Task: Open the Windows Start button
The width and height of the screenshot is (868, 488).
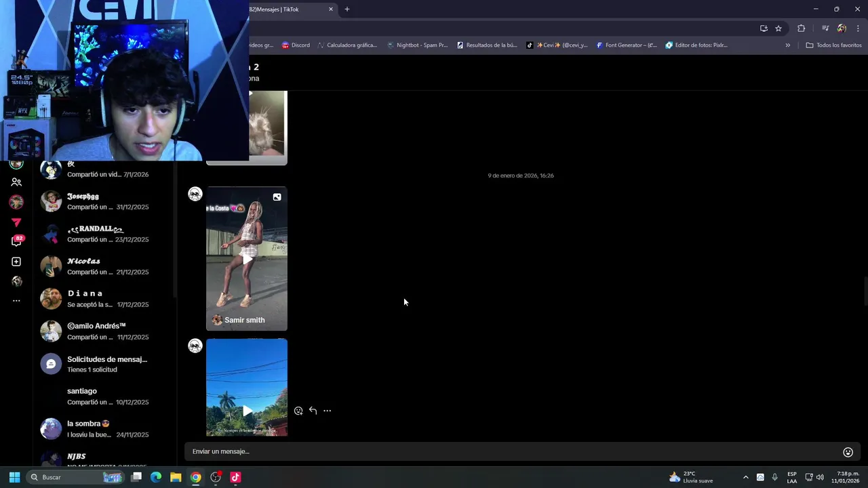Action: 14,477
